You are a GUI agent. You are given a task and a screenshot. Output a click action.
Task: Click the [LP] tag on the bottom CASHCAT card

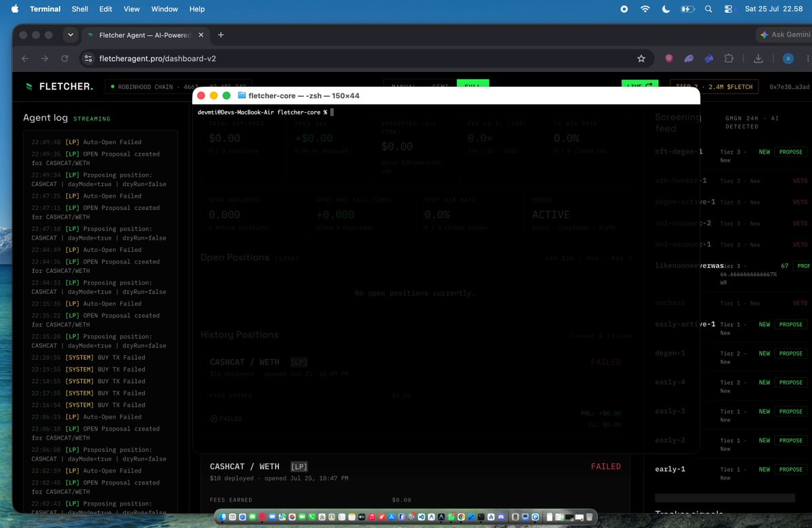(299, 466)
